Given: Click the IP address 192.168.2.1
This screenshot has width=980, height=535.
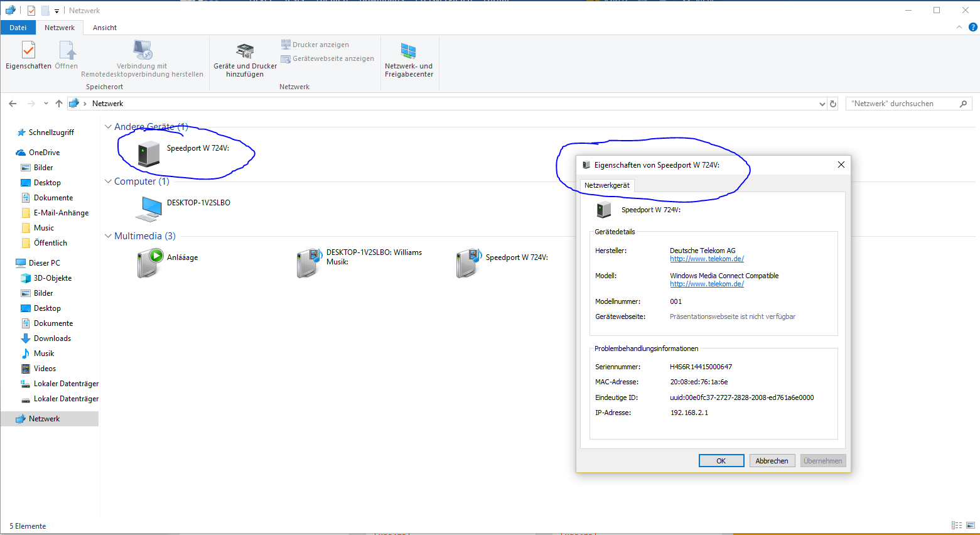Looking at the screenshot, I should [689, 413].
